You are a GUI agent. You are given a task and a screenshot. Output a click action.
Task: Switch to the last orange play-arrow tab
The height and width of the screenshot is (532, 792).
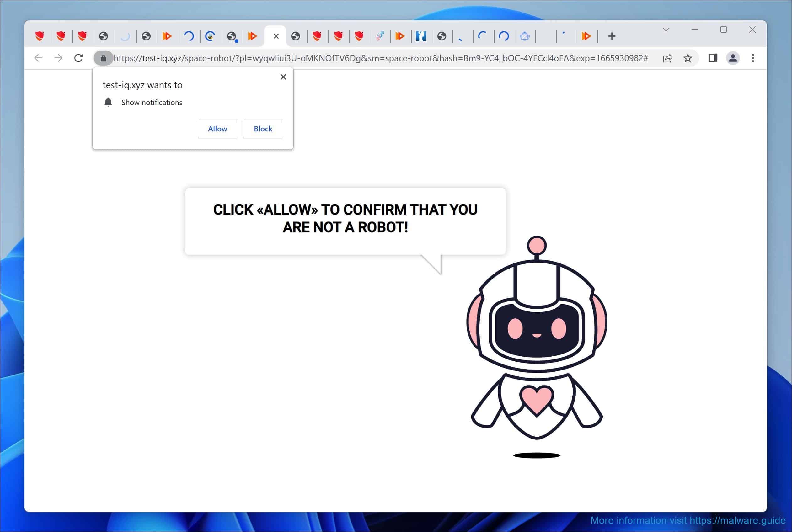point(586,36)
